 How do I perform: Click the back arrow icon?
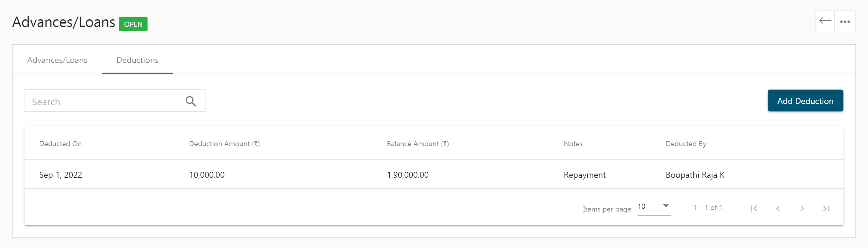(x=825, y=21)
